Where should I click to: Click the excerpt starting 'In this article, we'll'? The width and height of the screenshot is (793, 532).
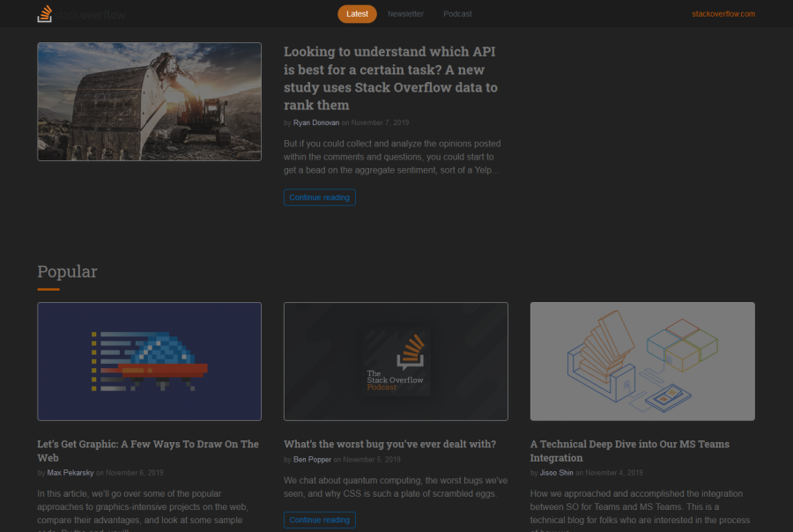pyautogui.click(x=142, y=510)
